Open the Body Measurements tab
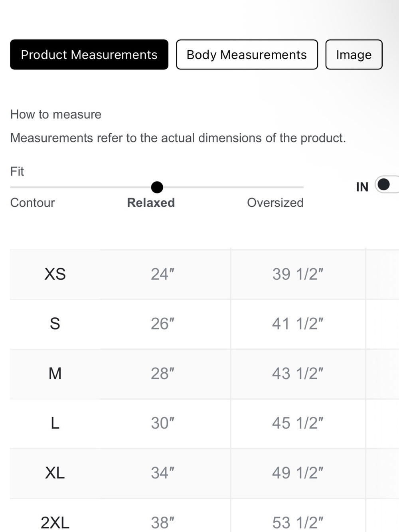Image resolution: width=399 pixels, height=532 pixels. point(247,55)
